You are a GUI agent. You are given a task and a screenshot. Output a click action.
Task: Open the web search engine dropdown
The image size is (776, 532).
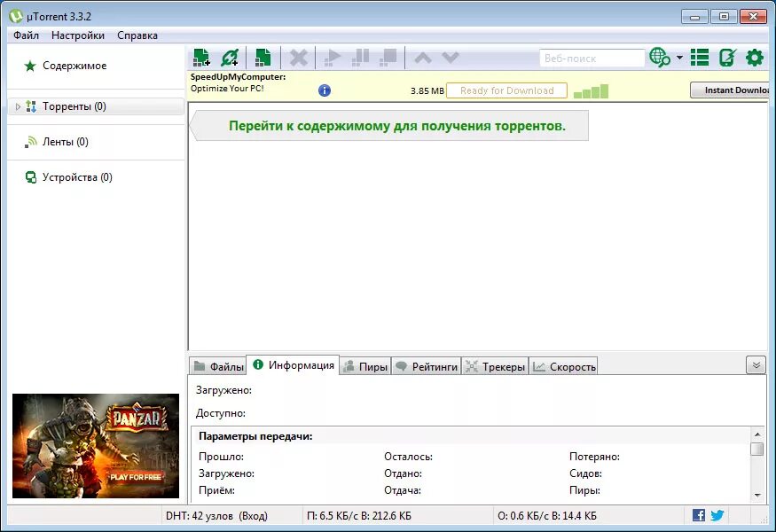point(680,57)
